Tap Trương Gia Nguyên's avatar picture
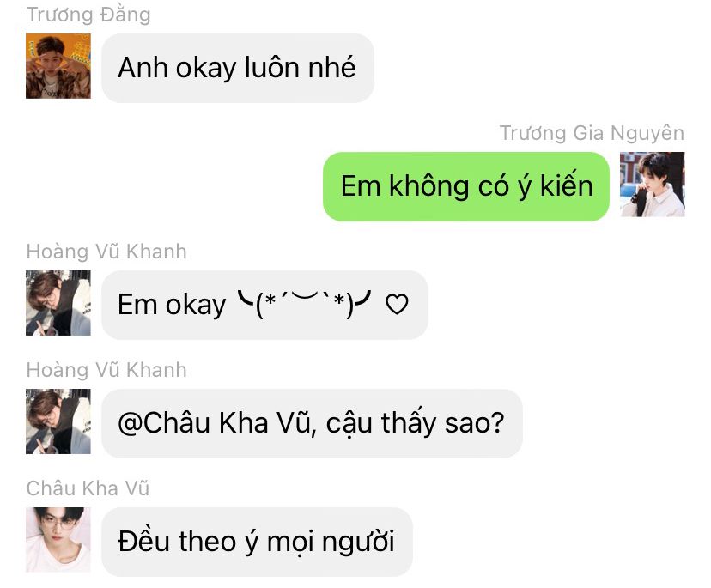Screen dimensions: 711x588 pyautogui.click(x=653, y=184)
